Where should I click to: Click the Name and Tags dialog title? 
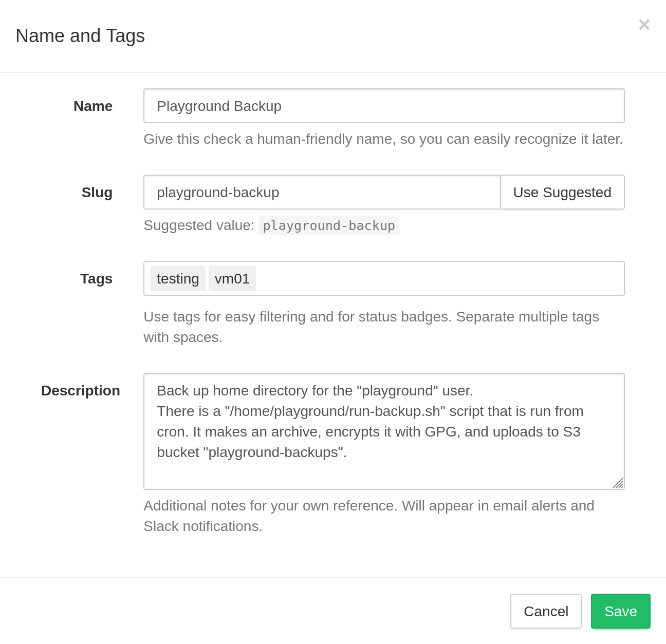(x=80, y=35)
